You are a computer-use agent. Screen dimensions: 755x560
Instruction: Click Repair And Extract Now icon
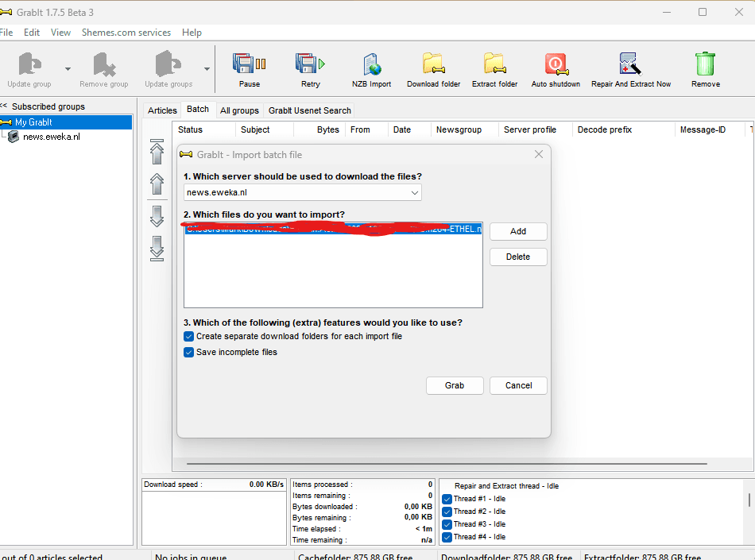630,65
